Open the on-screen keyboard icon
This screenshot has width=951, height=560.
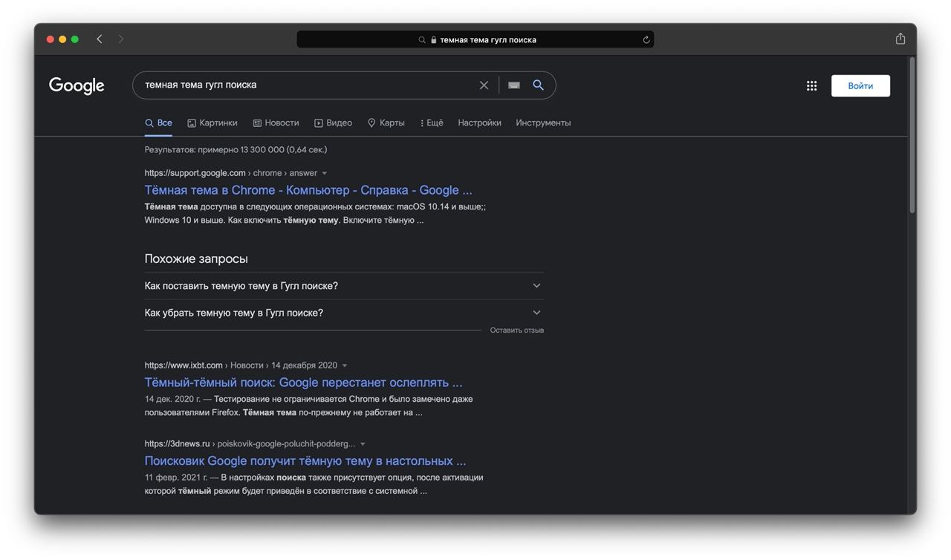(x=514, y=85)
